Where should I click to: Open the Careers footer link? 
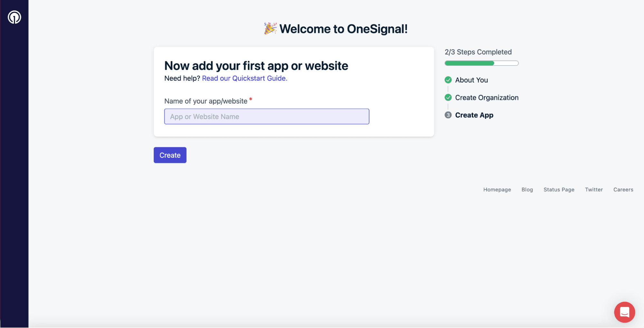click(623, 190)
